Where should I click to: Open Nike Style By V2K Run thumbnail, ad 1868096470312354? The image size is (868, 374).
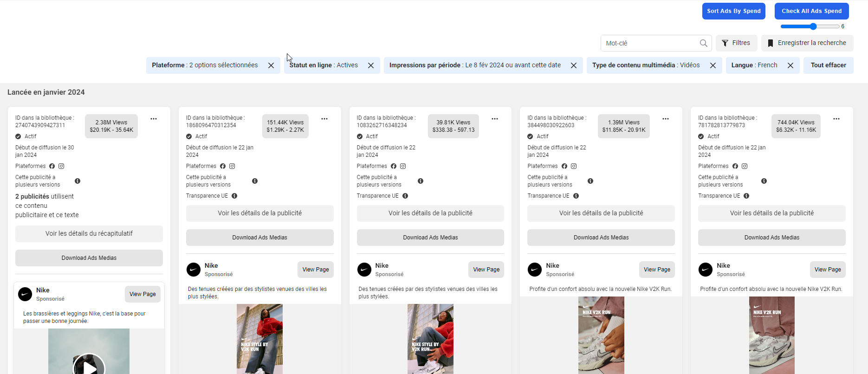click(260, 339)
